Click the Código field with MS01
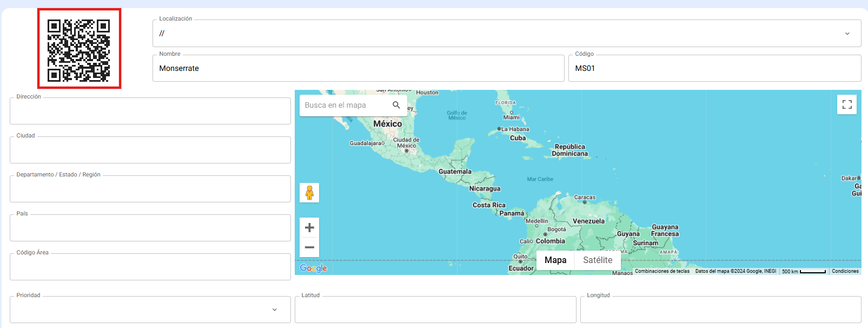The image size is (868, 328). click(714, 69)
